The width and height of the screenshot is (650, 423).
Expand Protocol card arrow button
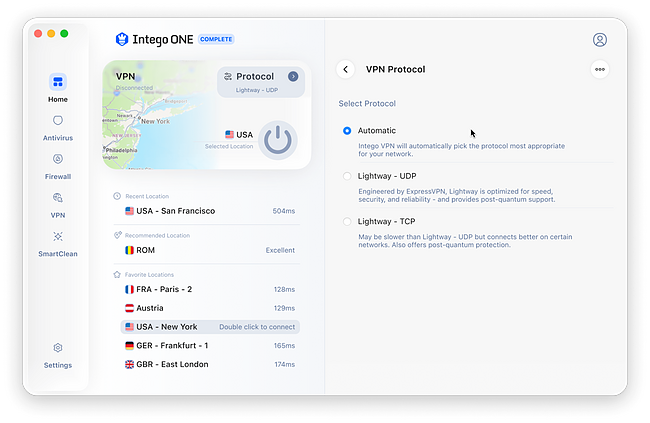(x=293, y=76)
